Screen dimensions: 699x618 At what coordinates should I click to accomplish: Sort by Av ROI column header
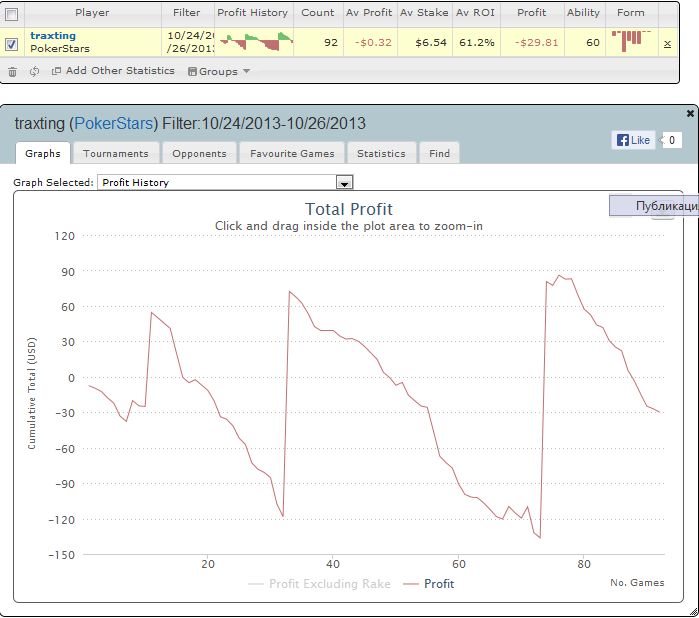point(475,12)
